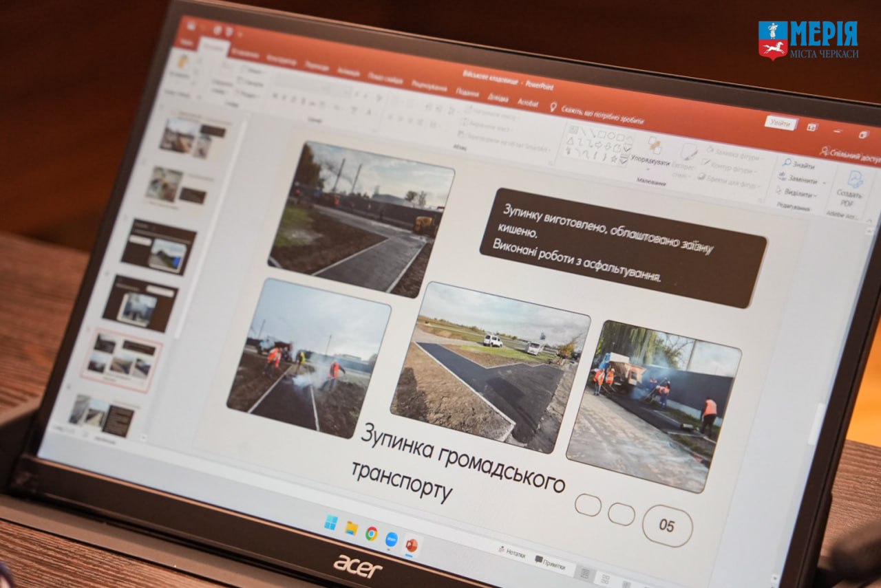Click the Увійти sign-in button
Viewport: 881px width, 588px height.
point(780,122)
